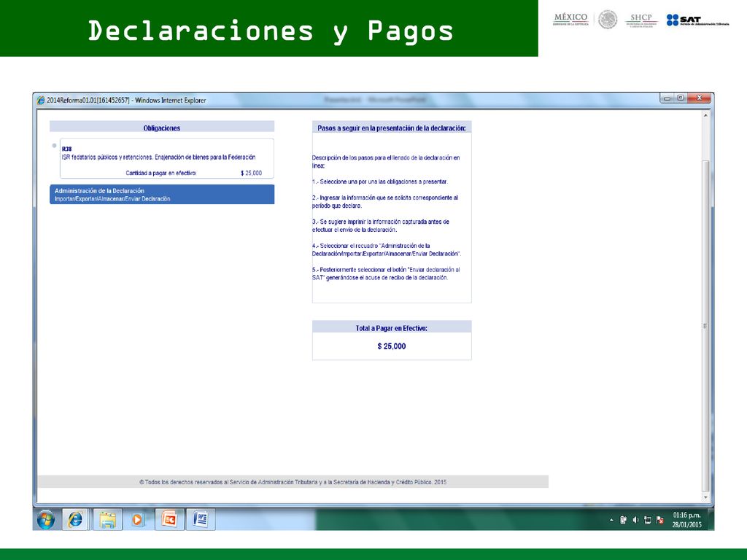Open the network tray icon
Viewport: 747px width, 560px height.
click(x=648, y=520)
